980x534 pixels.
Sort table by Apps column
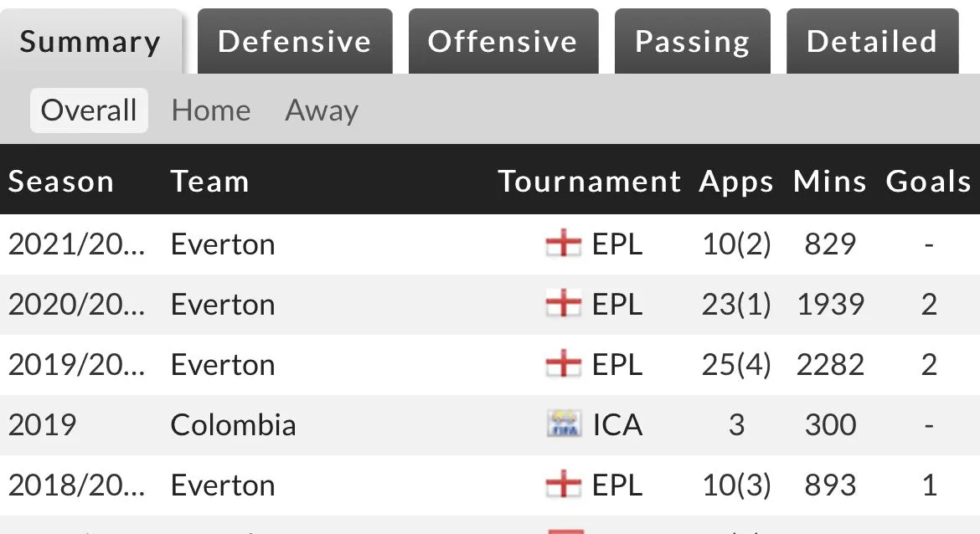(736, 182)
